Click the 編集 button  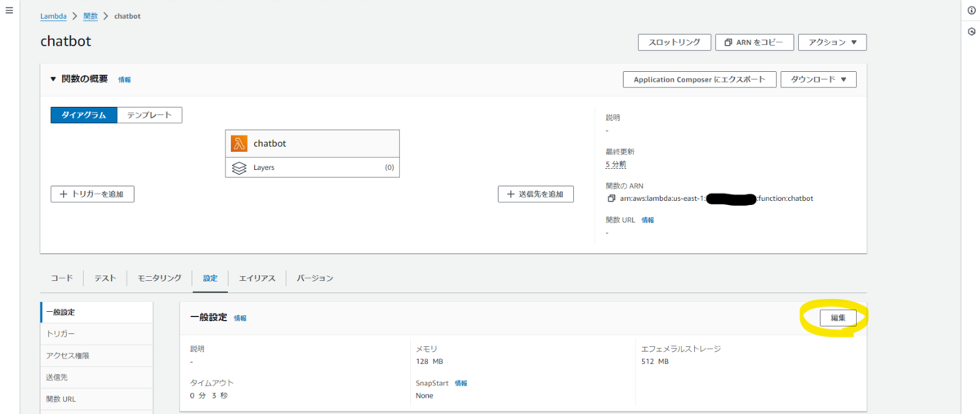click(839, 318)
